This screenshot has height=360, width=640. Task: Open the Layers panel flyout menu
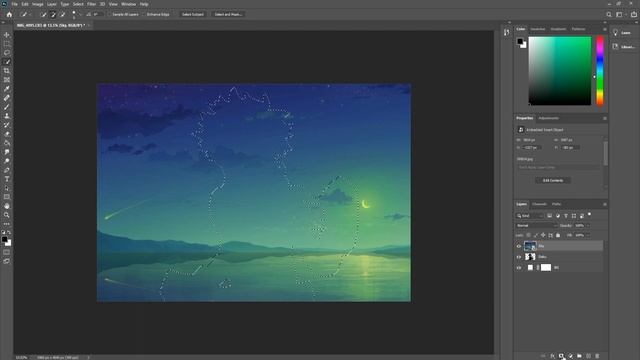pos(604,204)
